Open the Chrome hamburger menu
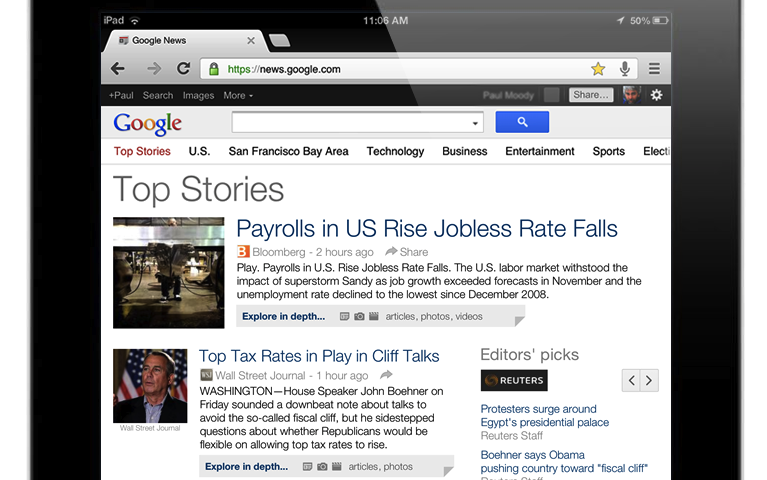Image resolution: width=767 pixels, height=480 pixels. tap(654, 69)
